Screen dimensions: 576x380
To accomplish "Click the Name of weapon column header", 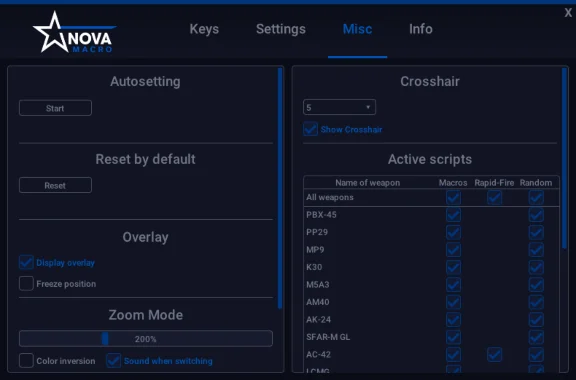I will 367,183.
